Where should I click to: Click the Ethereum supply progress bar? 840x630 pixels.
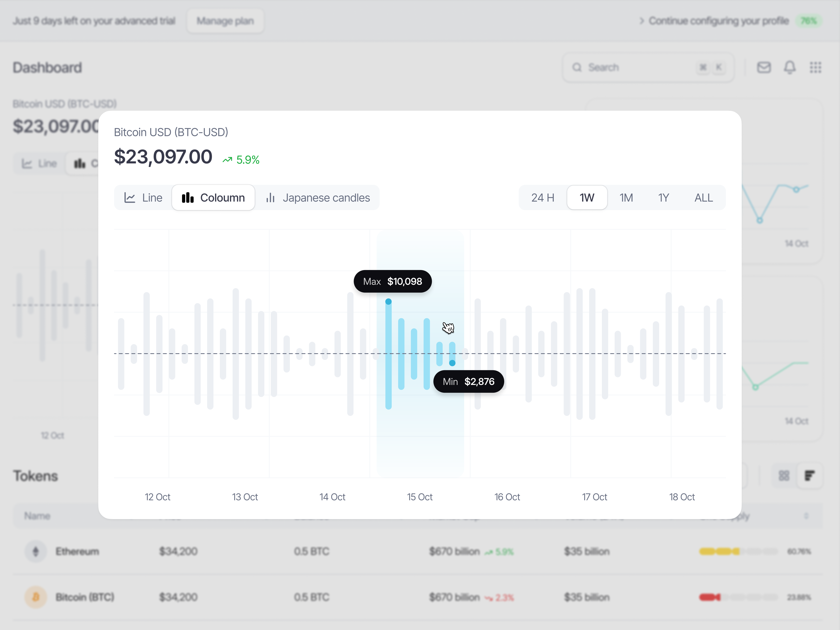[739, 551]
